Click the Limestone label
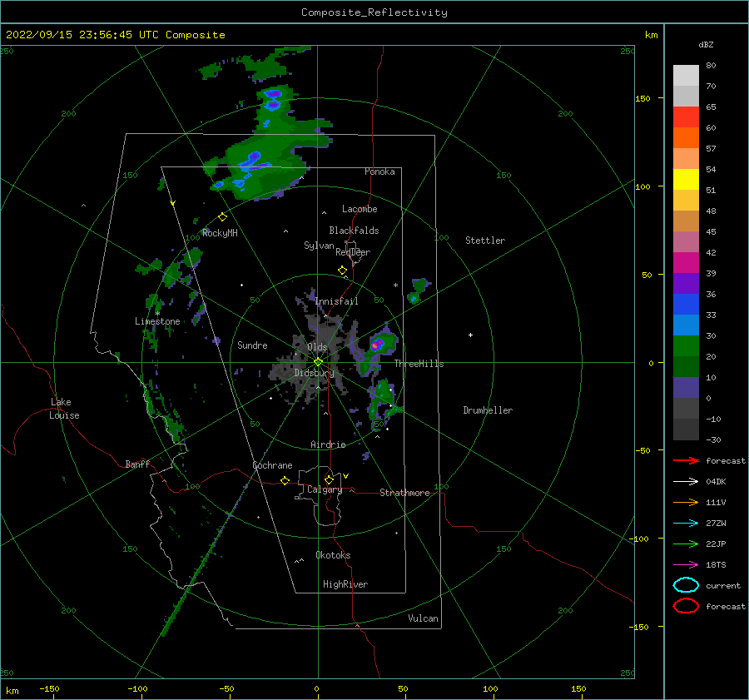 pos(157,321)
